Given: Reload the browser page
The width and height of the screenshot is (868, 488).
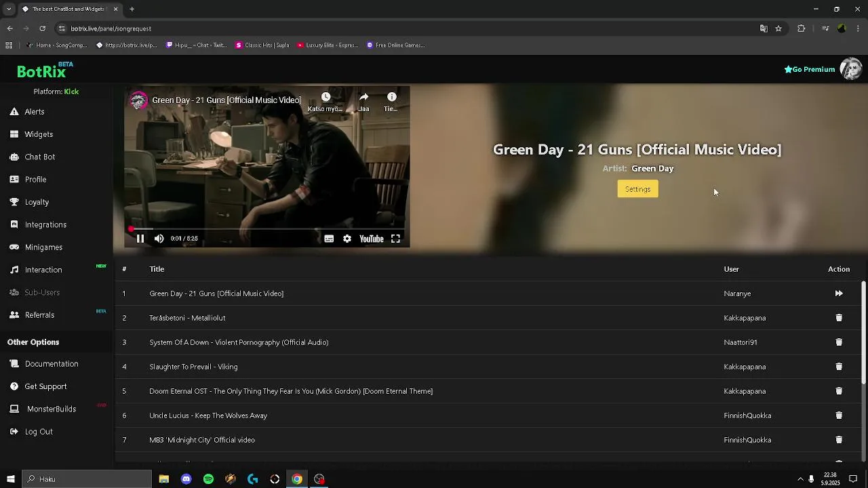Looking at the screenshot, I should click(42, 28).
